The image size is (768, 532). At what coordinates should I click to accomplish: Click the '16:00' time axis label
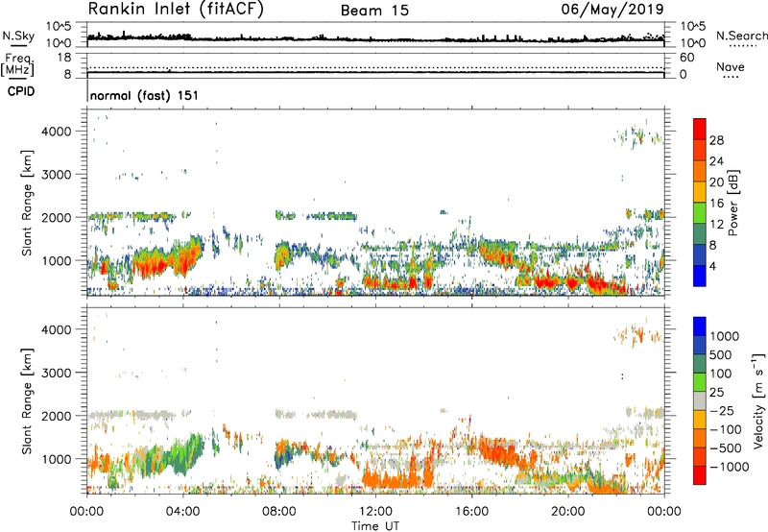[471, 512]
